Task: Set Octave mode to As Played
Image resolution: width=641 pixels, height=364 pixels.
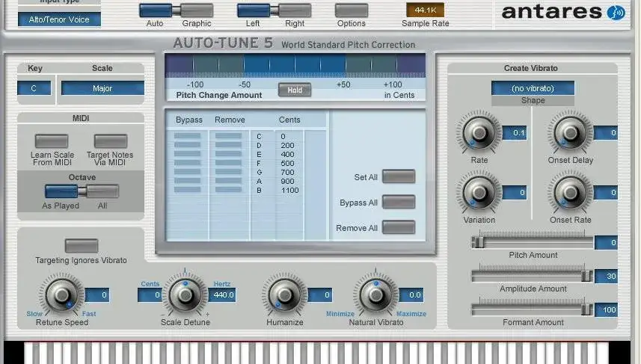Action: 61,191
